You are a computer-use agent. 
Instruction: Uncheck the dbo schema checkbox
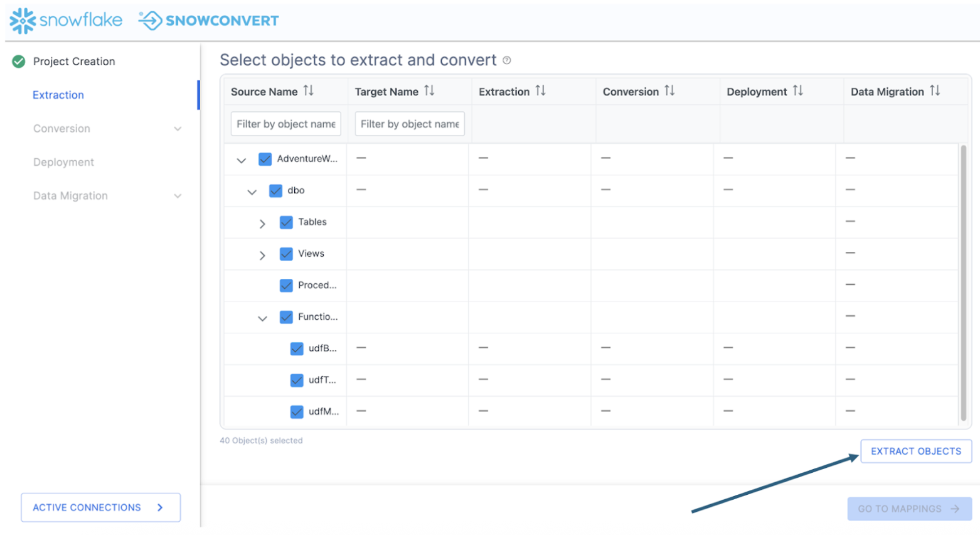point(275,191)
